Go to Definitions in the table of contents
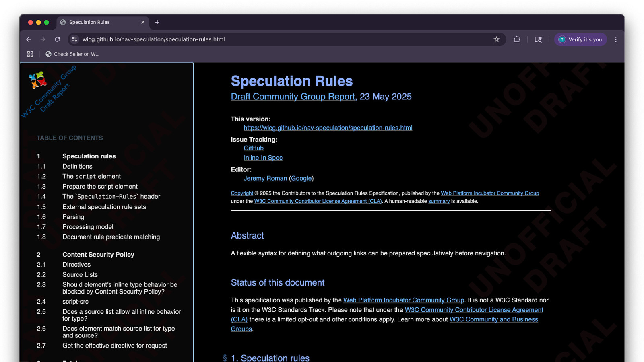The height and width of the screenshot is (362, 644). pyautogui.click(x=77, y=166)
